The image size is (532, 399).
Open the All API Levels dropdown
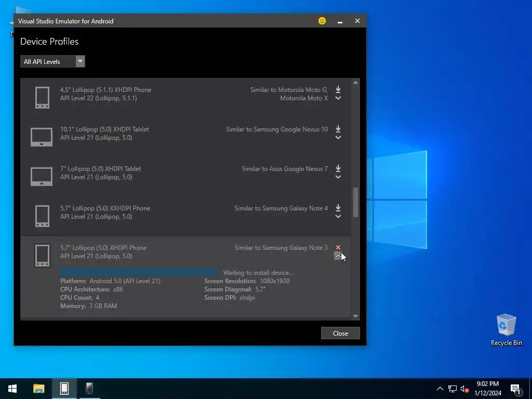(52, 61)
